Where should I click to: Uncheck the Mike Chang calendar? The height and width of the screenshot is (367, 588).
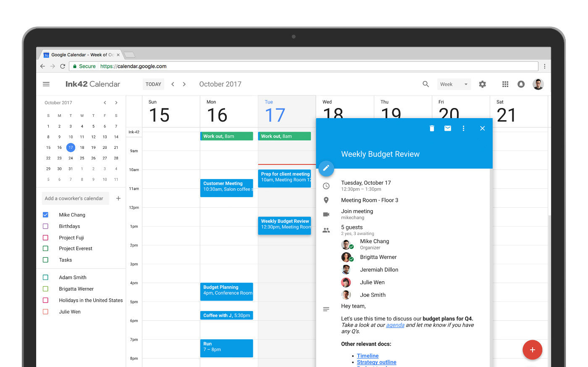pyautogui.click(x=45, y=214)
